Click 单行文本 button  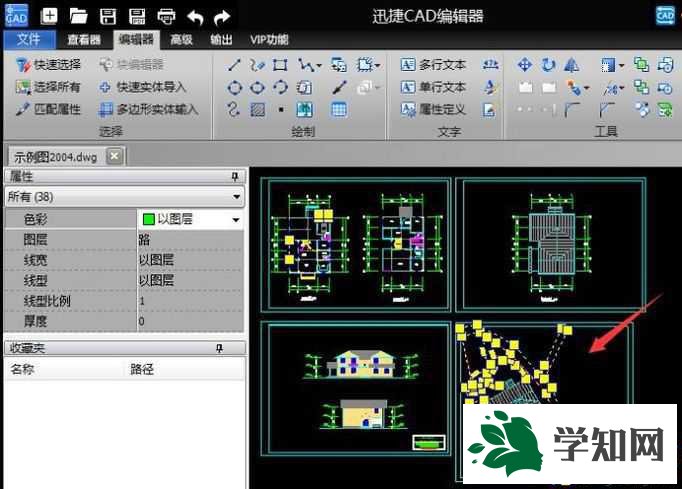click(433, 87)
